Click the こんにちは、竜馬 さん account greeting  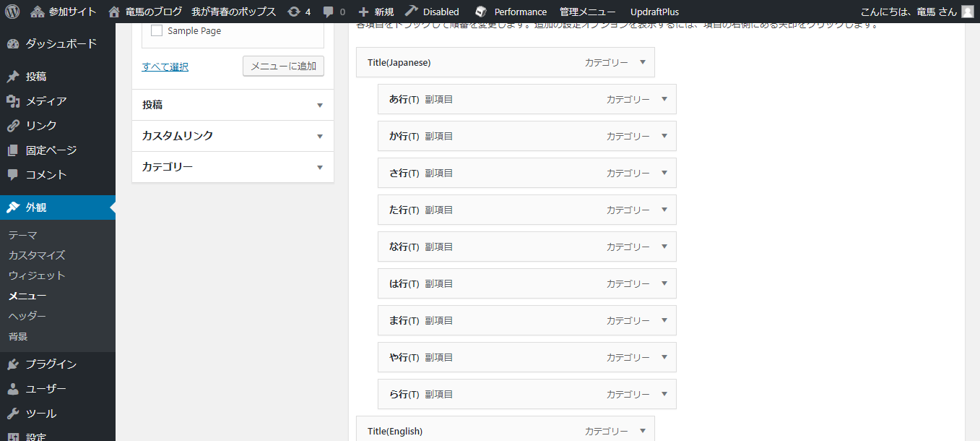(908, 12)
